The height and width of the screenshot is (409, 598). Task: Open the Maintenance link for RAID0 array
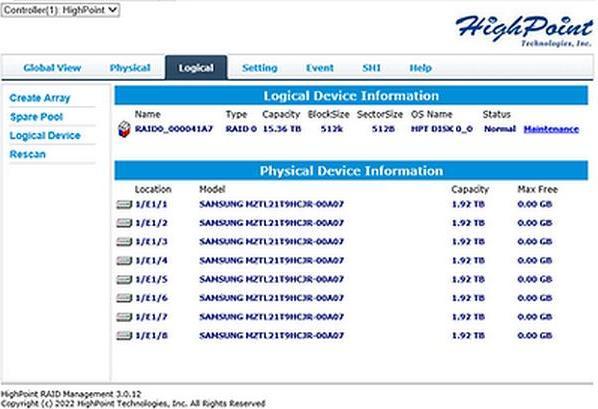(x=551, y=129)
